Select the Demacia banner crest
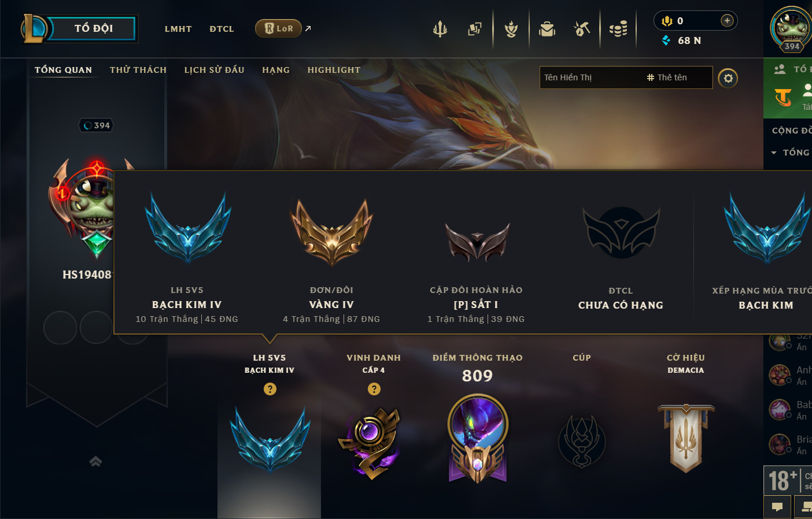Viewport: 812px width, 519px height. tap(686, 438)
